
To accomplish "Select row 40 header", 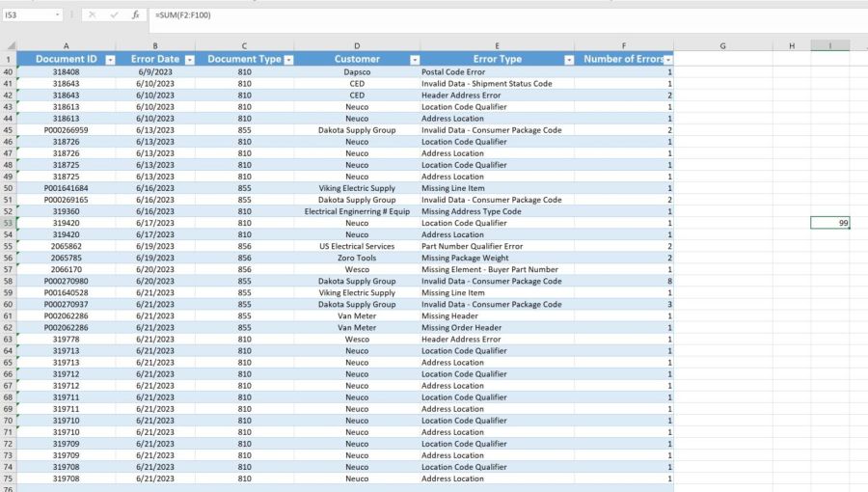I will pyautogui.click(x=9, y=72).
